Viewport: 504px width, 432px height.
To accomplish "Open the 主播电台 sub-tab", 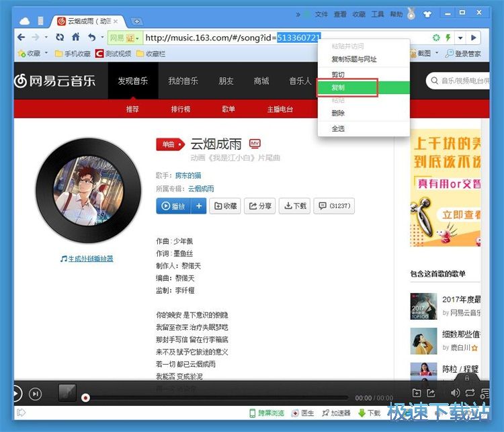I will [x=280, y=109].
